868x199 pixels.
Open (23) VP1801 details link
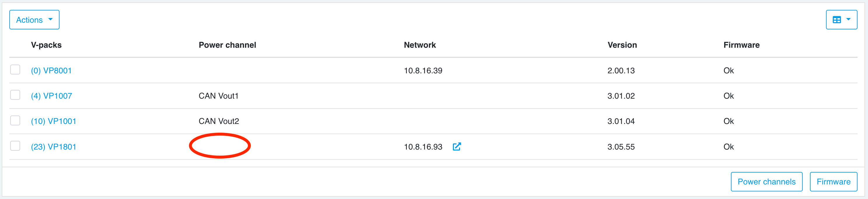pos(54,147)
